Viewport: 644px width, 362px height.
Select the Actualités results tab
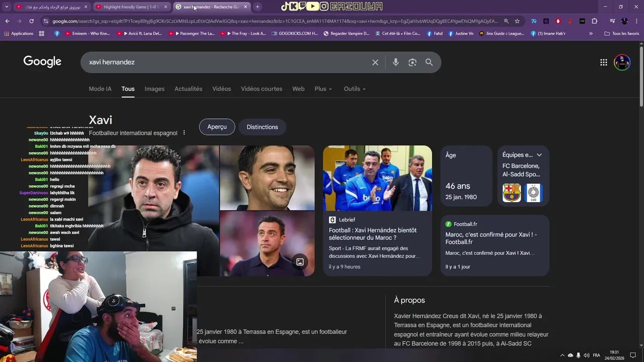point(188,89)
